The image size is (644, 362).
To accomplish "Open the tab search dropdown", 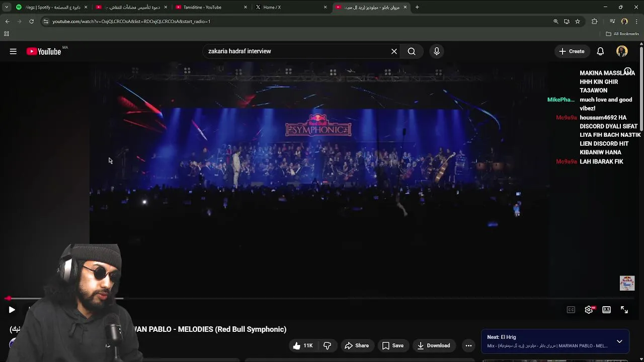I will tap(6, 7).
